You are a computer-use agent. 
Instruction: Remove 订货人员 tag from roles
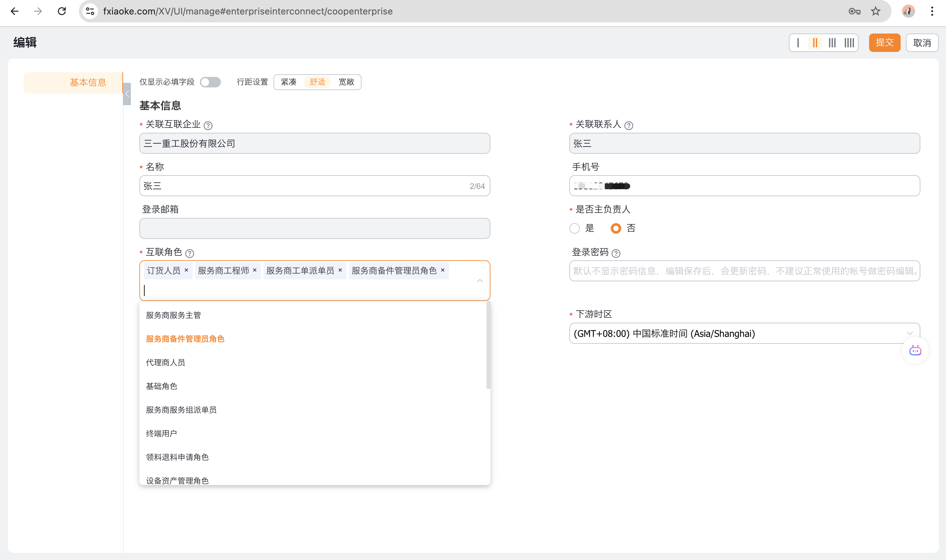click(186, 270)
